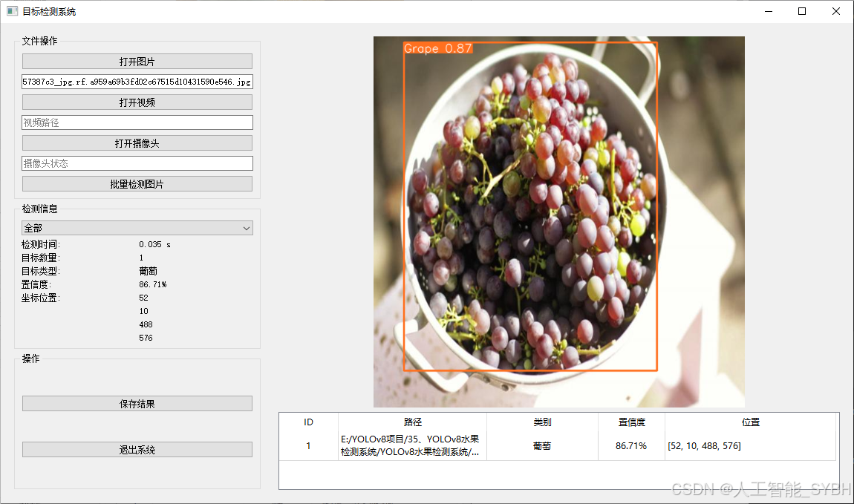
Task: Select the ID column header
Action: 308,422
